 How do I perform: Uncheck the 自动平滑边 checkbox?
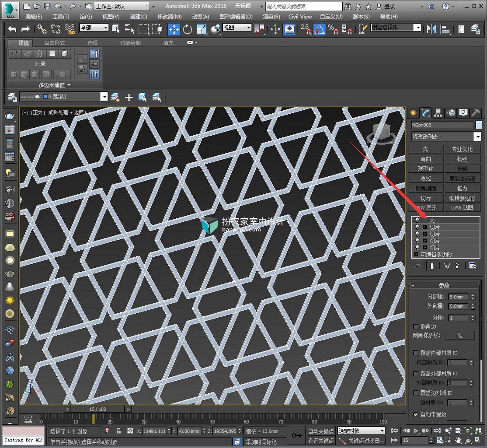point(416,414)
